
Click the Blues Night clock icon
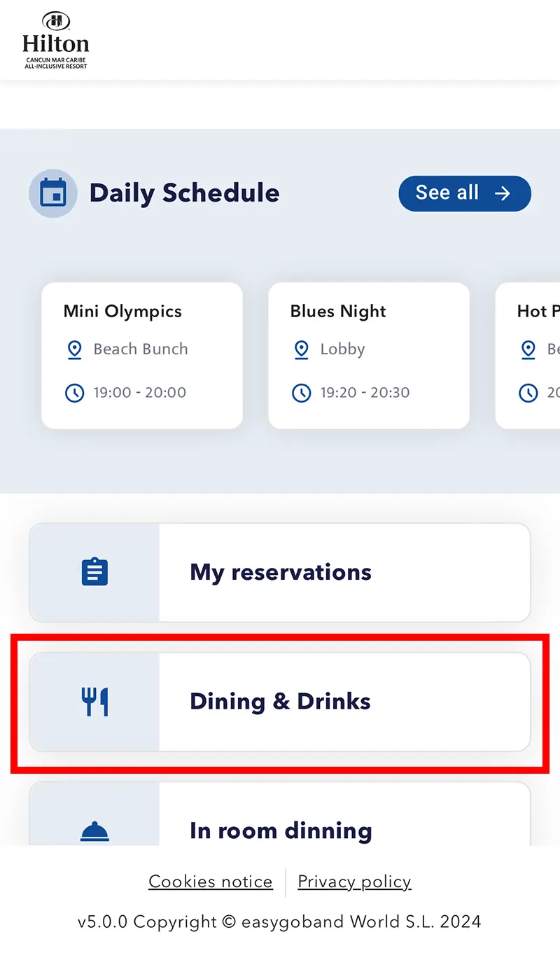click(x=302, y=393)
